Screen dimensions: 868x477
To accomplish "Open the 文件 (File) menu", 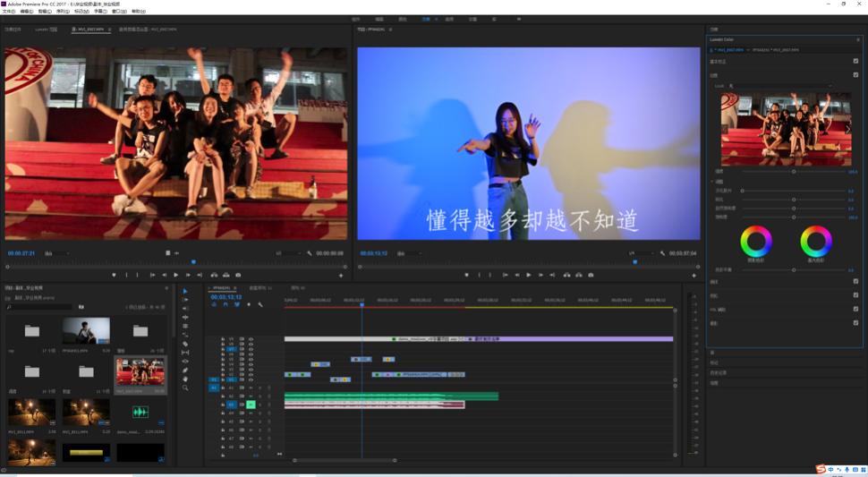I will (9, 12).
